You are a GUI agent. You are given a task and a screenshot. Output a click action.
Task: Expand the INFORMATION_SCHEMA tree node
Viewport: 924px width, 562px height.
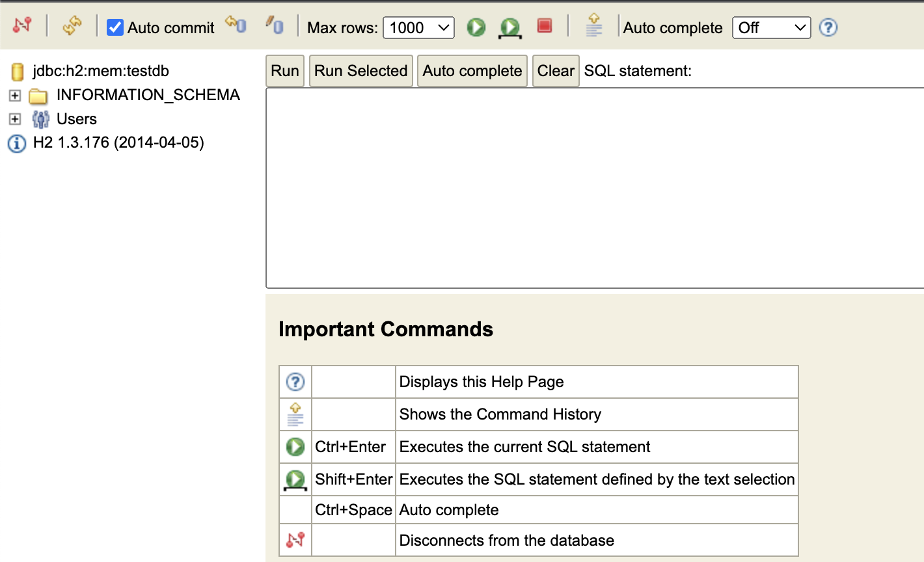[15, 96]
